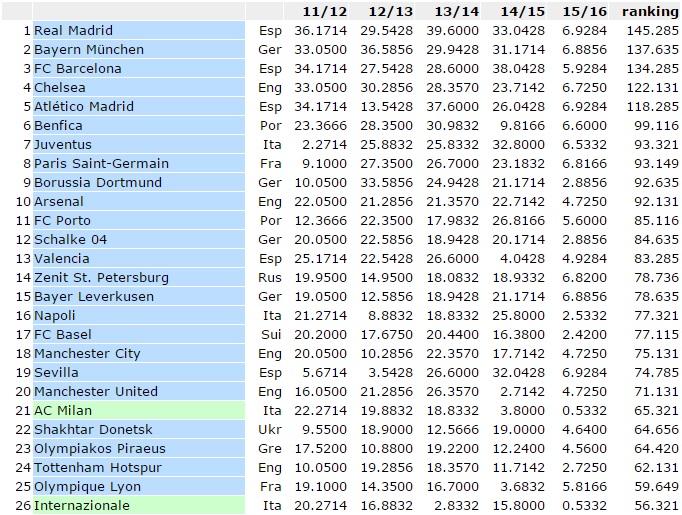Select Paris Saint-Germain row name
Image resolution: width=682 pixels, height=515 pixels.
tap(101, 164)
